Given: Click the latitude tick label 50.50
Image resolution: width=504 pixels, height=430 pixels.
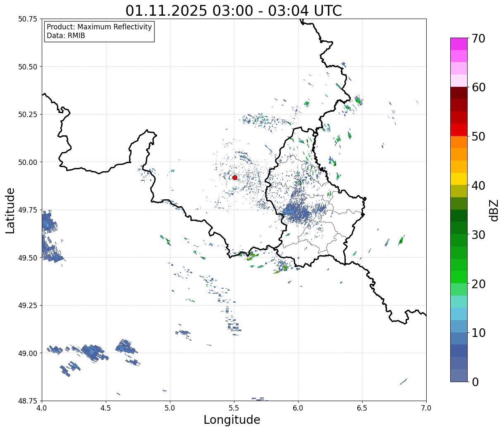Looking at the screenshot, I should pyautogui.click(x=28, y=67).
